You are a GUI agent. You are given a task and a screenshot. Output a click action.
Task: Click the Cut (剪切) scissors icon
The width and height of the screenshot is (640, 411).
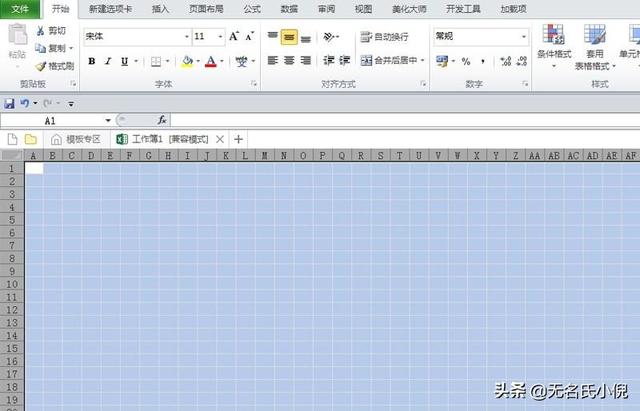click(40, 31)
